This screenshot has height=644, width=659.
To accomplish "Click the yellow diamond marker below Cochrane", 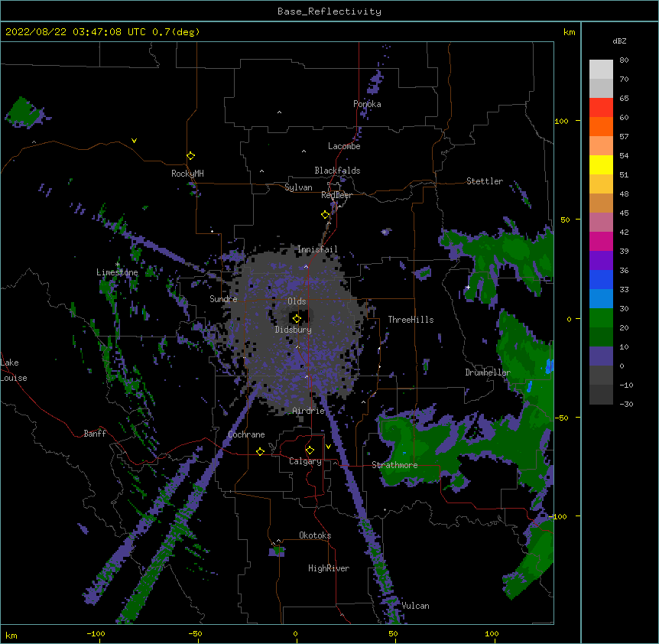I will click(260, 451).
